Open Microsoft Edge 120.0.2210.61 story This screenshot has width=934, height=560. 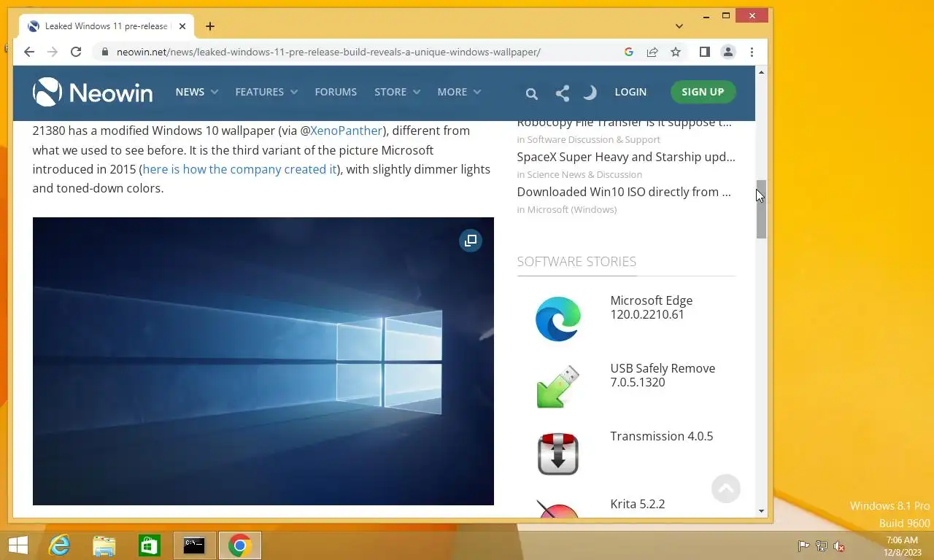point(652,308)
